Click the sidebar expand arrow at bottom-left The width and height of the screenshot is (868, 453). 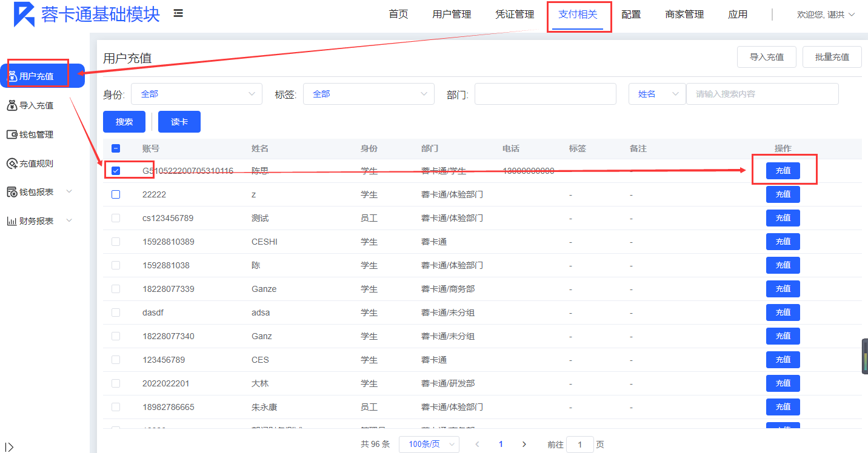click(x=9, y=447)
